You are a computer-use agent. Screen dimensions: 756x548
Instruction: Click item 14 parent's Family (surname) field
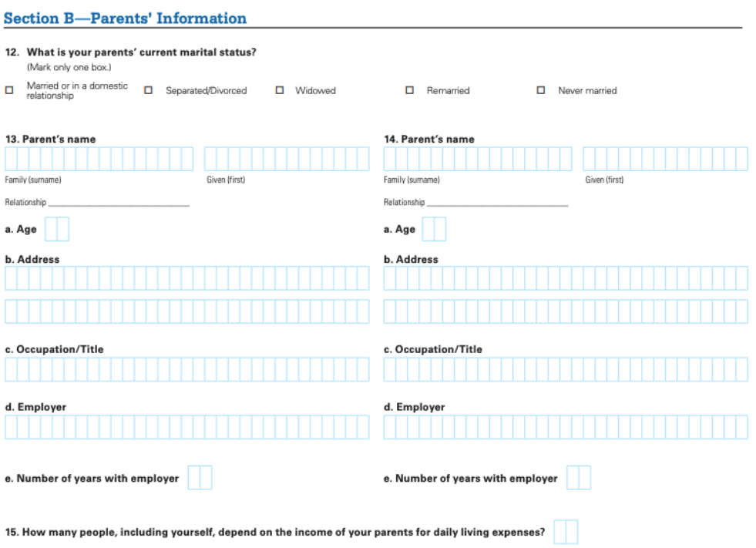(x=478, y=159)
